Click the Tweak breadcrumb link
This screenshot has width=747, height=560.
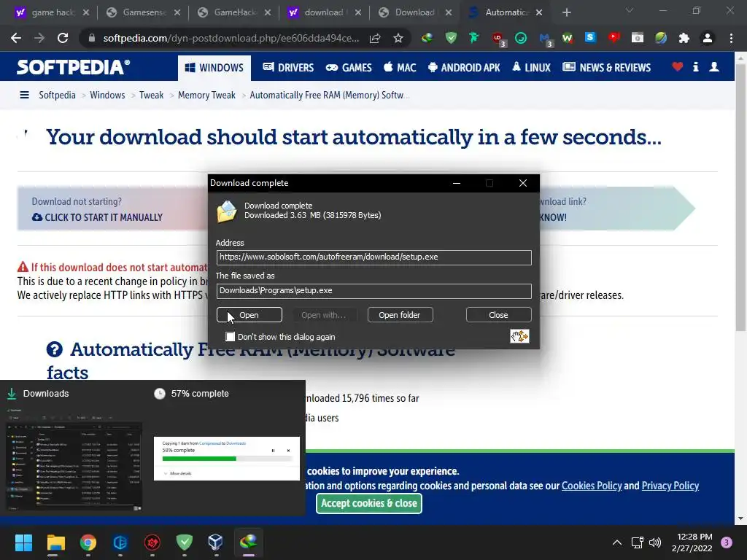tap(152, 95)
